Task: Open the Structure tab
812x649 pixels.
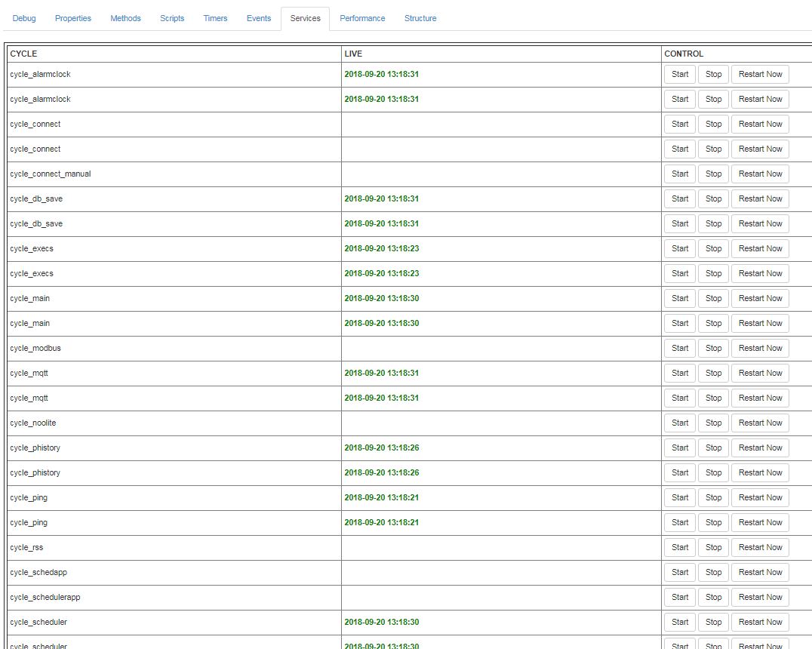Action: coord(420,18)
